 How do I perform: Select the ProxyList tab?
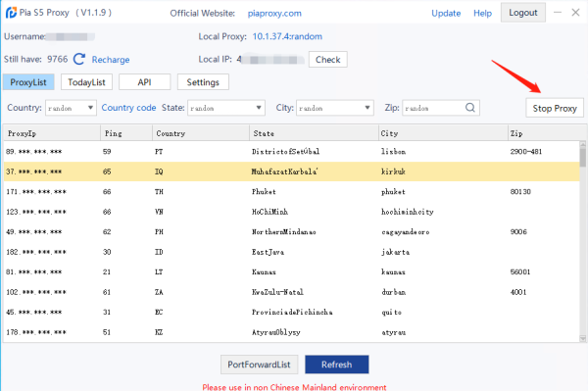coord(28,82)
